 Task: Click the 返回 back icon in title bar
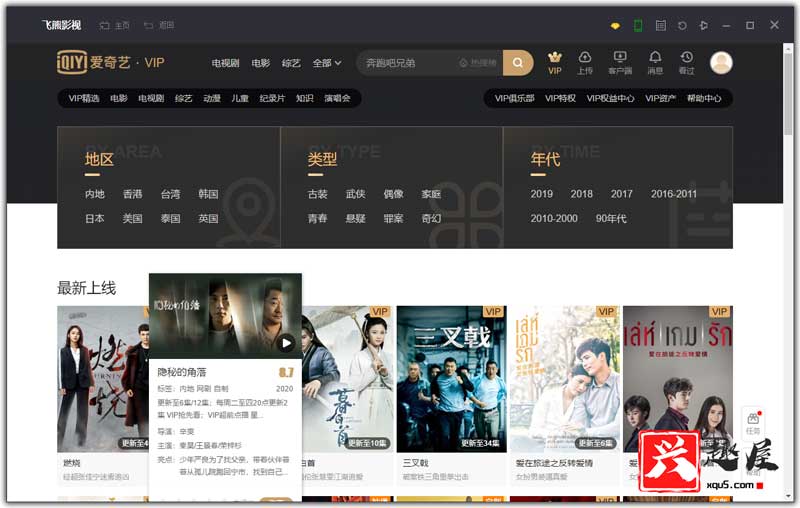(148, 26)
